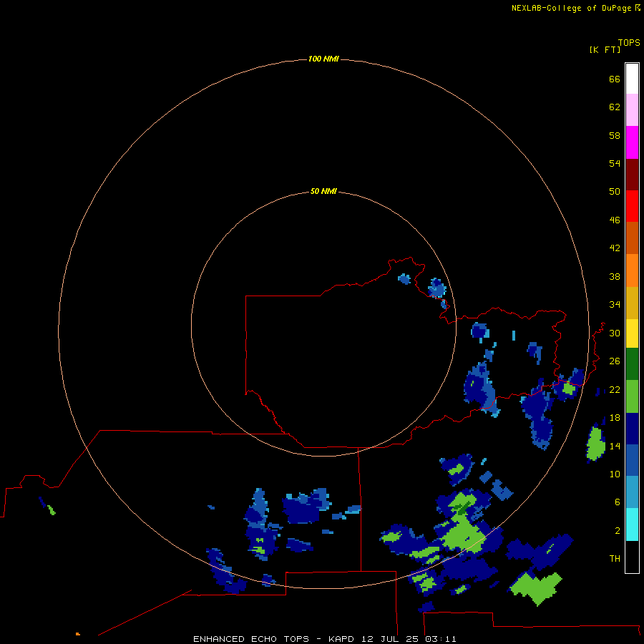644x644 pixels.
Task: Click the light pink legend swatch
Action: click(x=632, y=110)
